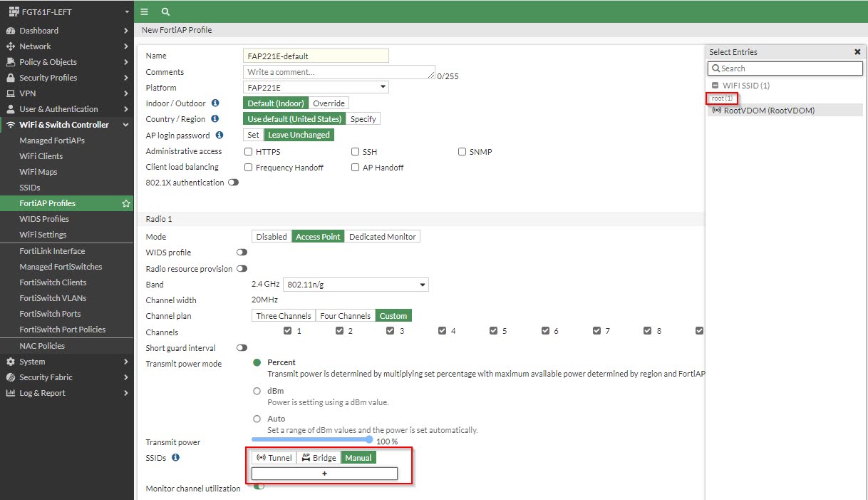Image resolution: width=868 pixels, height=500 pixels.
Task: Click info icon beside SSIDs label
Action: pos(176,457)
